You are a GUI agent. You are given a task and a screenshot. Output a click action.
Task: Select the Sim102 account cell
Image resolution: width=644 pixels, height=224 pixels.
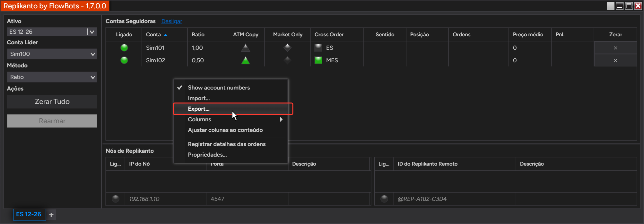click(x=164, y=60)
